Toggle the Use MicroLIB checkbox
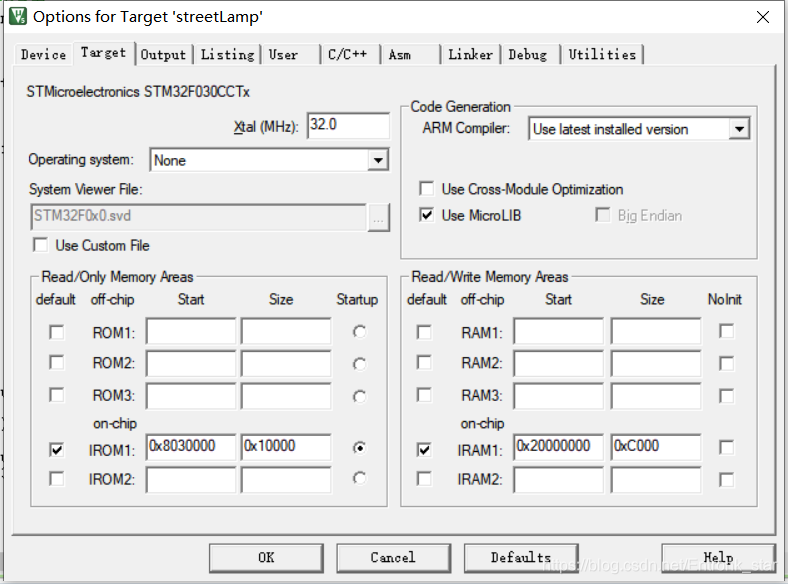Image resolution: width=788 pixels, height=584 pixels. 426,215
